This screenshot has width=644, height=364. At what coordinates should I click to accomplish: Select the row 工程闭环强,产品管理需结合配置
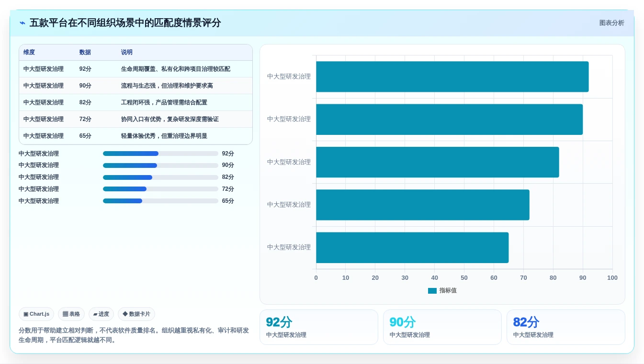(136, 102)
